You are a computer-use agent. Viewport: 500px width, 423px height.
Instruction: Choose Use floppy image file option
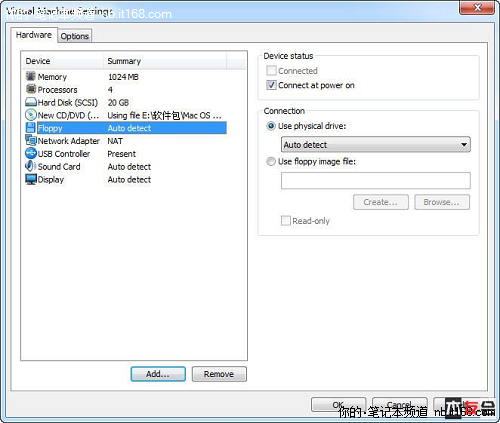(x=271, y=162)
